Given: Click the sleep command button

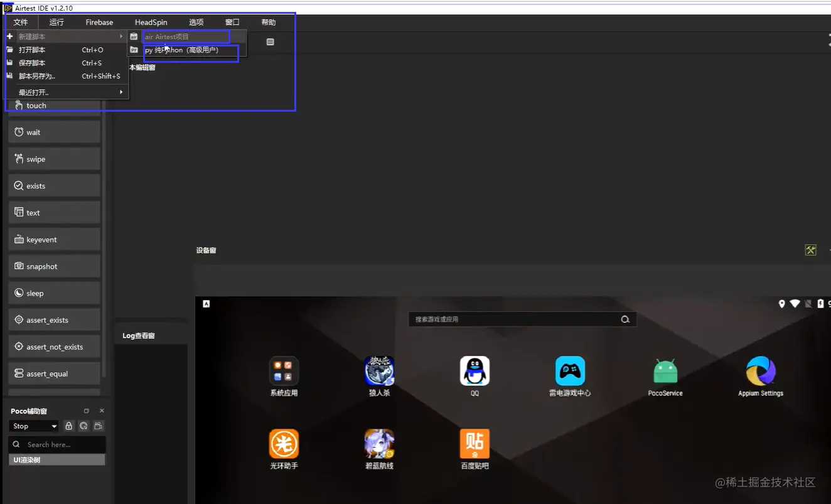Looking at the screenshot, I should pyautogui.click(x=55, y=293).
